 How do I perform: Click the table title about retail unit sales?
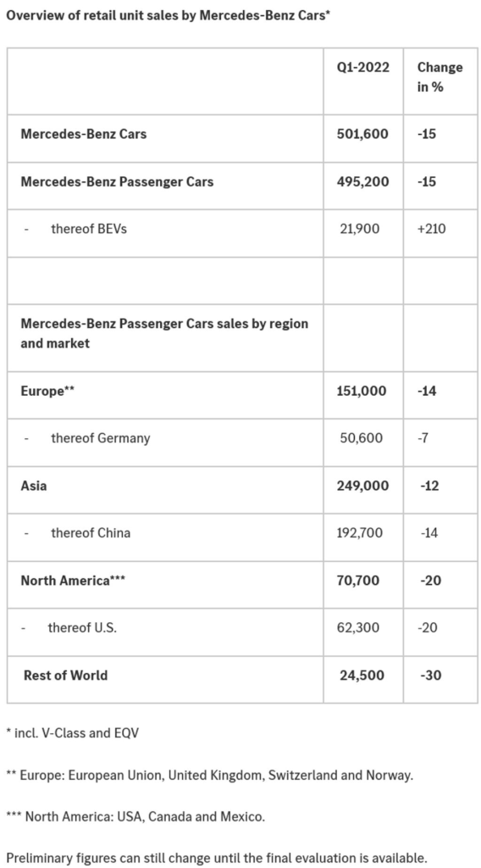coord(168,15)
